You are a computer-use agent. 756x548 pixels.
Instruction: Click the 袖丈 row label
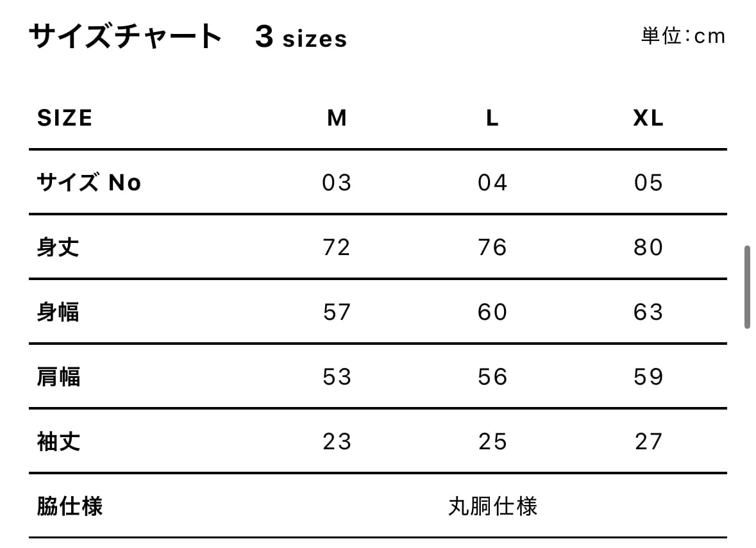pyautogui.click(x=58, y=442)
